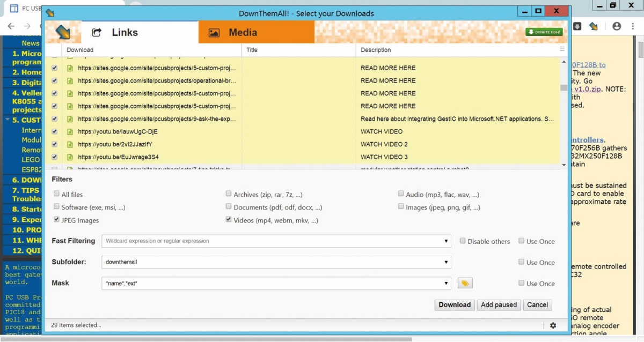This screenshot has width=644, height=342.
Task: Click the file icon next to youtu.be/2vI2JJazIfY
Action: (69, 144)
